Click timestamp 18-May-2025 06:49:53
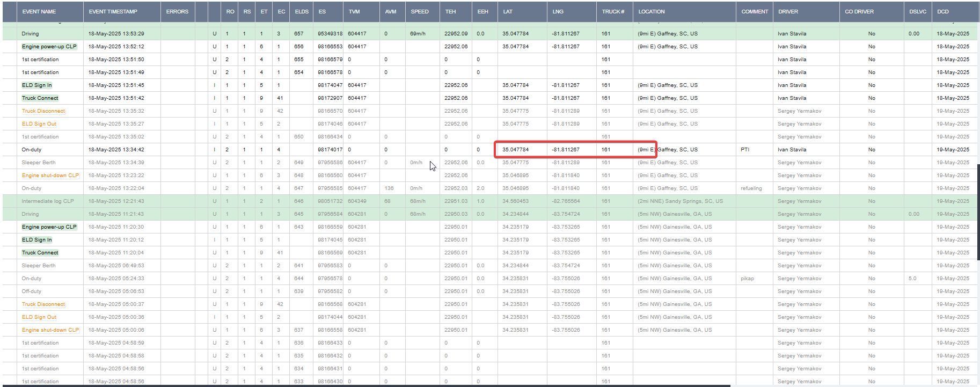This screenshot has width=980, height=387. point(116,266)
